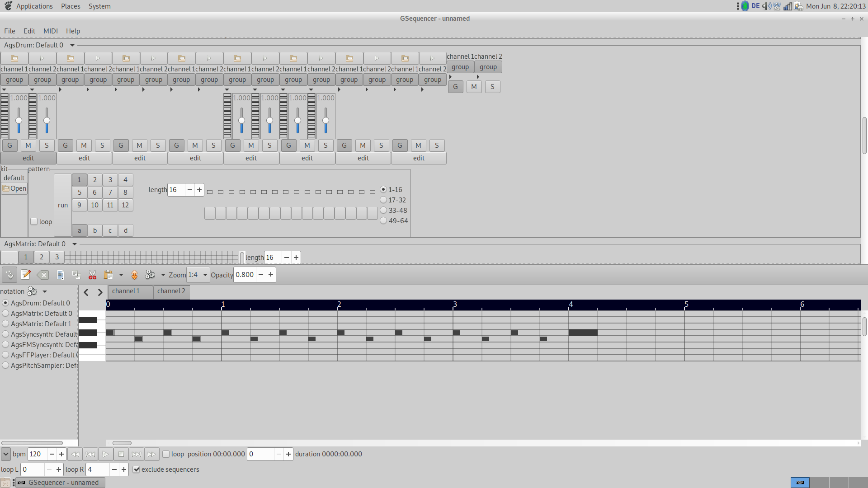Click the Open kit button

14,188
